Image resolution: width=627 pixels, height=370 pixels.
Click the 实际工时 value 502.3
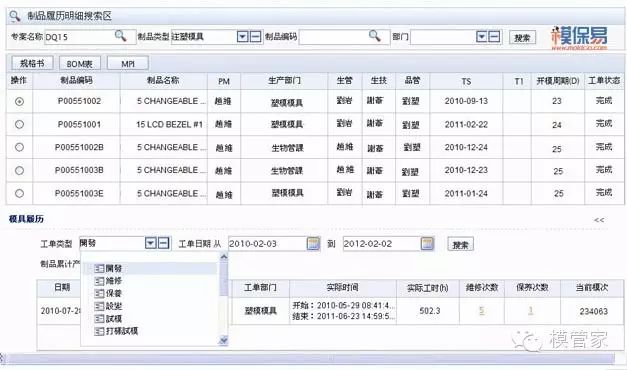pos(430,310)
